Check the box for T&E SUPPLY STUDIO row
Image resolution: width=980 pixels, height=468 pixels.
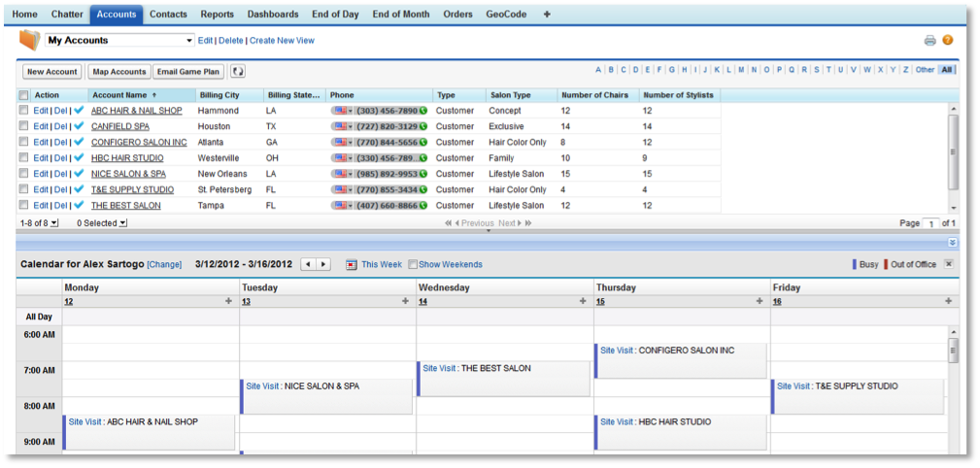tap(23, 189)
